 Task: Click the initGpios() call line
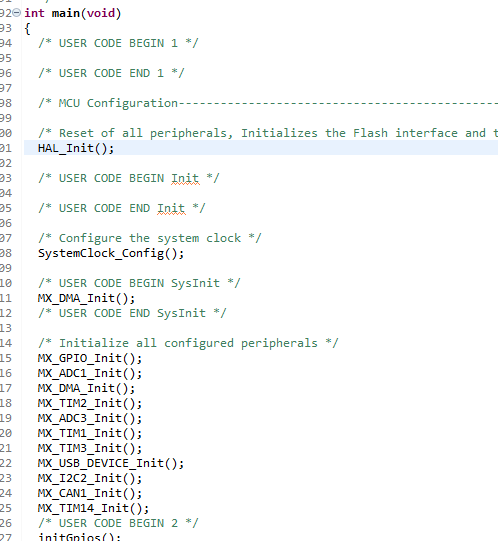tap(79, 537)
